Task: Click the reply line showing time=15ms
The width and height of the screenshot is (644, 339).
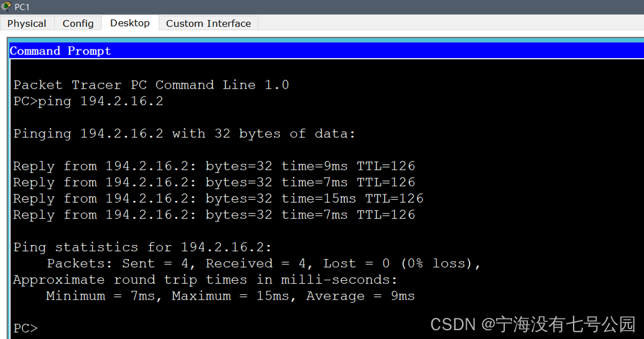Action: [218, 199]
